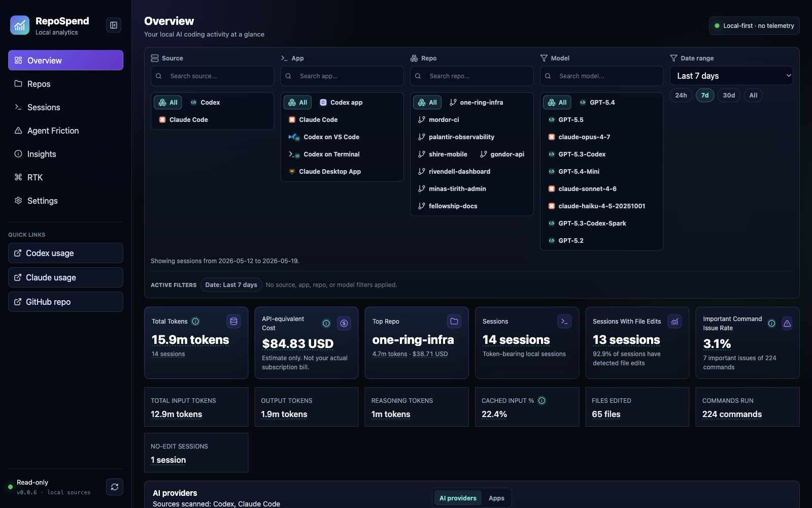Click the info icon on API-equivalent Cost card
This screenshot has width=812, height=508.
(x=326, y=323)
